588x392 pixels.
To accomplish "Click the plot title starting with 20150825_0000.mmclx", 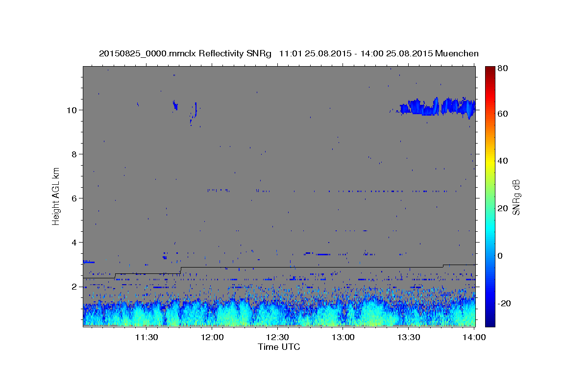I will [x=289, y=53].
